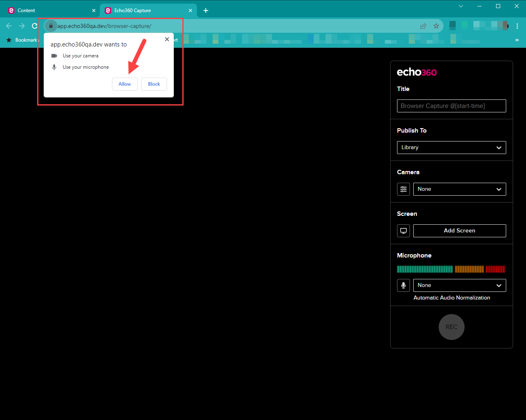The image size is (526, 420).
Task: Close the Echo360 Capture tab
Action: pyautogui.click(x=190, y=11)
